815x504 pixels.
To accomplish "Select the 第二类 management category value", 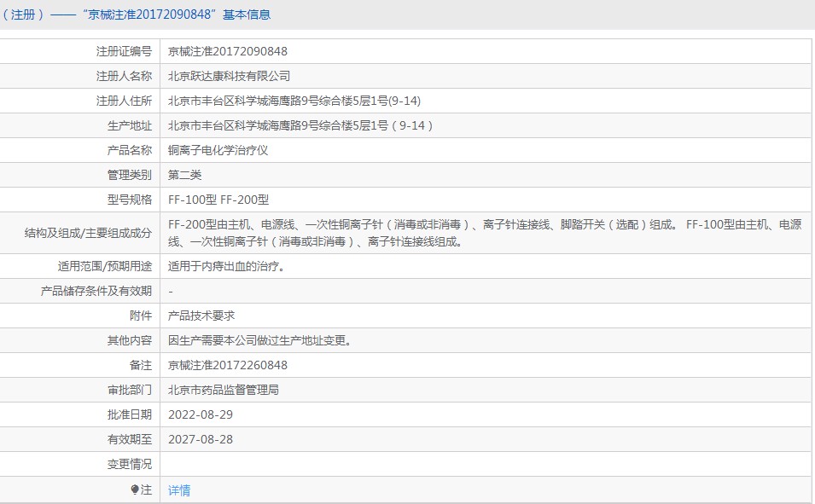I will [184, 175].
